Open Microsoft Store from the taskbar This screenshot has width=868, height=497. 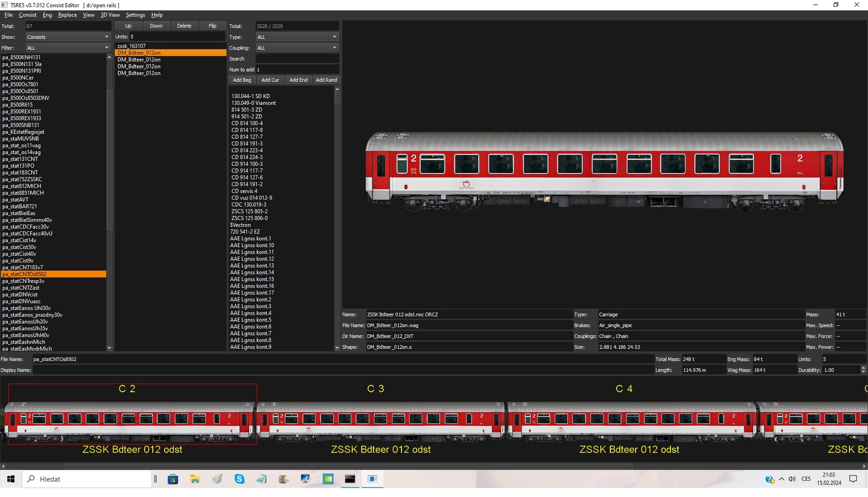click(x=173, y=479)
